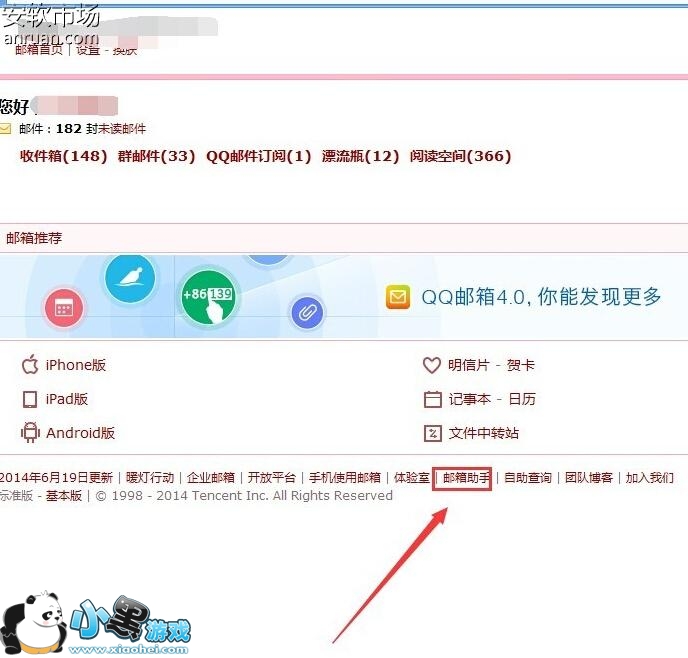Open QQ邮件订阅(1) subscription link
The height and width of the screenshot is (658, 688).
pos(258,156)
